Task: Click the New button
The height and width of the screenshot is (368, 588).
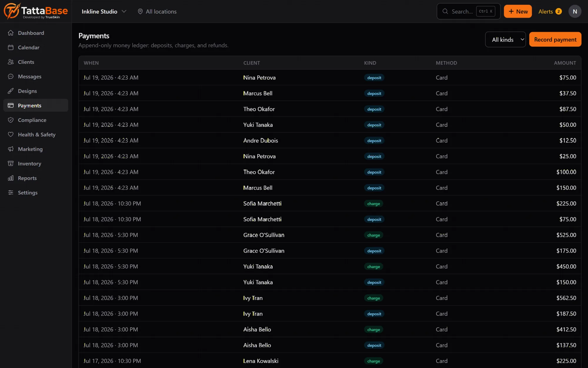Action: pyautogui.click(x=518, y=11)
